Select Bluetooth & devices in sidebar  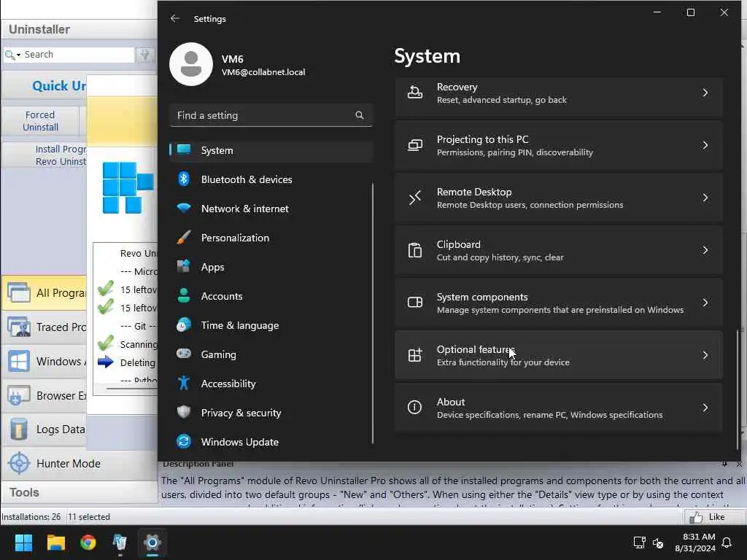pyautogui.click(x=271, y=179)
